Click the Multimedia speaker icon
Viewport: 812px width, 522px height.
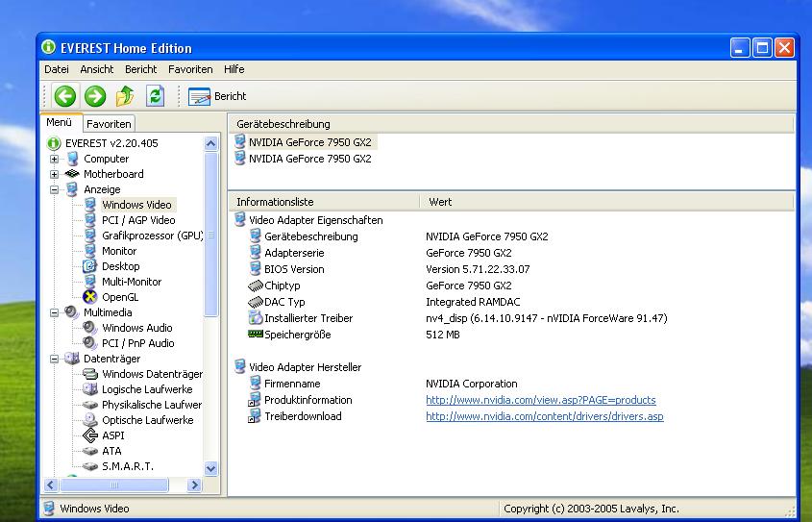click(x=71, y=312)
